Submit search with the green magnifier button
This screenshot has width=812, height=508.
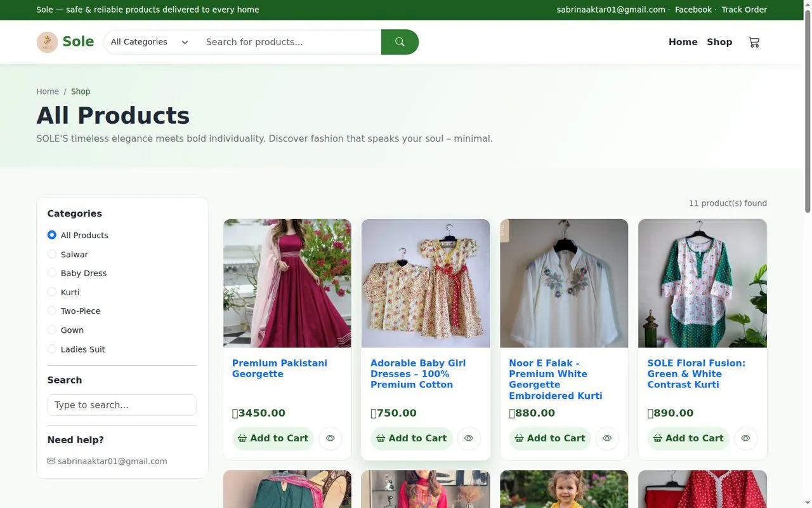click(x=400, y=42)
